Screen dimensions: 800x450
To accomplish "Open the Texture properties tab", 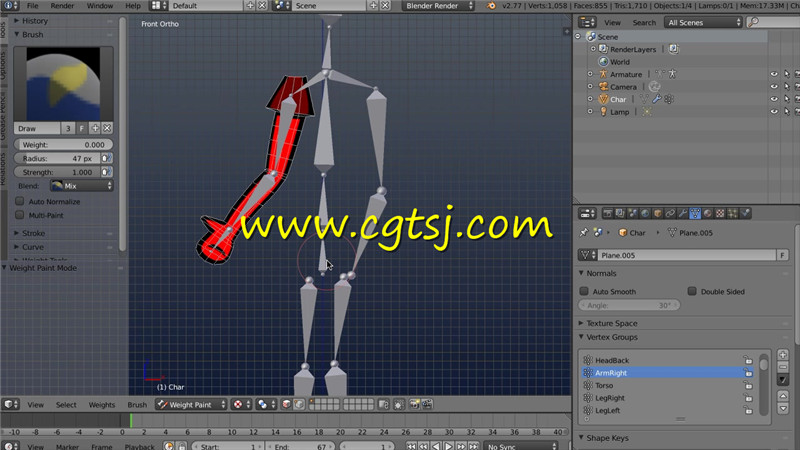I will point(720,213).
